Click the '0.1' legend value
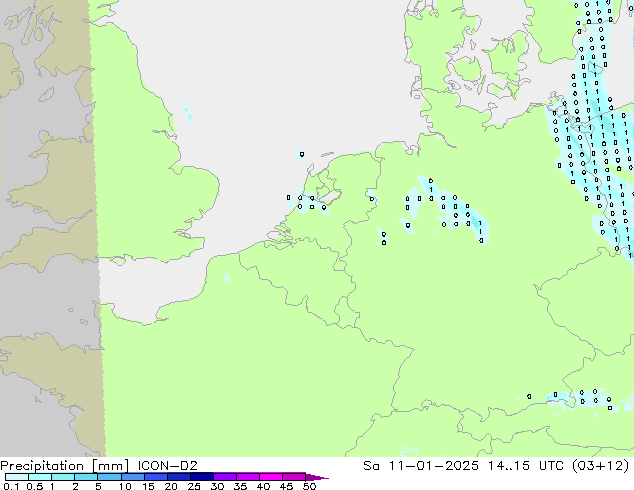634x490 pixels. tap(11, 486)
